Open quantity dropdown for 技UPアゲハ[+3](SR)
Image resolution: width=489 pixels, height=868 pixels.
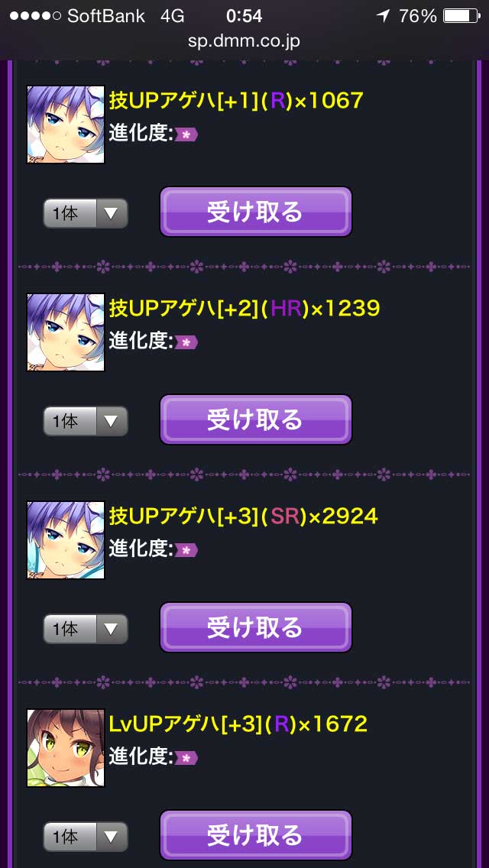pyautogui.click(x=86, y=629)
